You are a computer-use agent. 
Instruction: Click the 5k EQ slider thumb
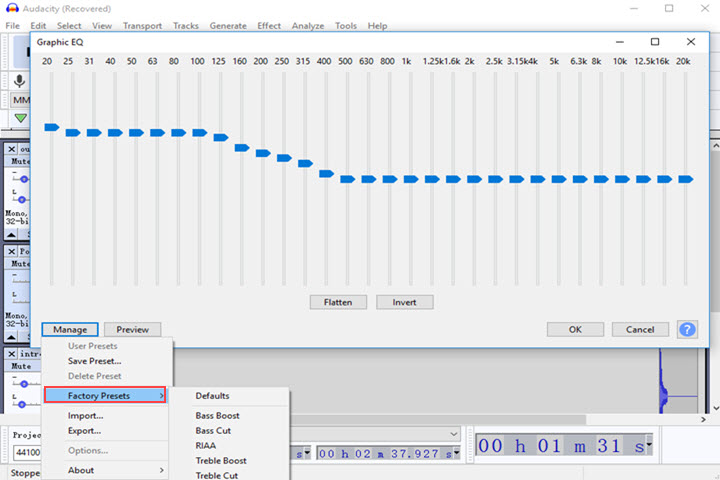[558, 179]
